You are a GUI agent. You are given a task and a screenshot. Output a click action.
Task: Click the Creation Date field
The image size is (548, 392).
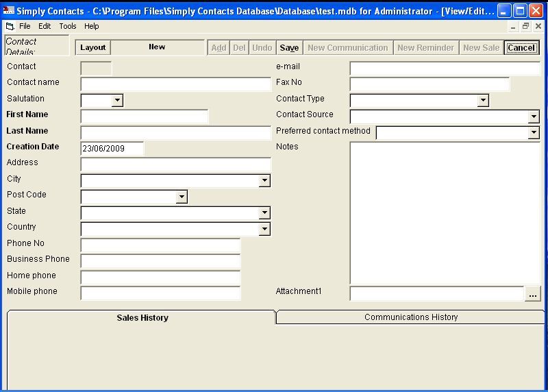point(112,149)
